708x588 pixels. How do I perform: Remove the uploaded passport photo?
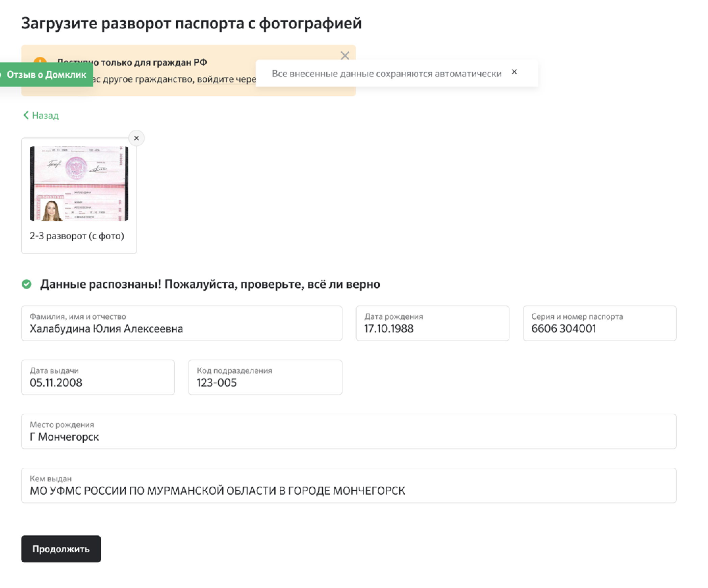tap(136, 138)
